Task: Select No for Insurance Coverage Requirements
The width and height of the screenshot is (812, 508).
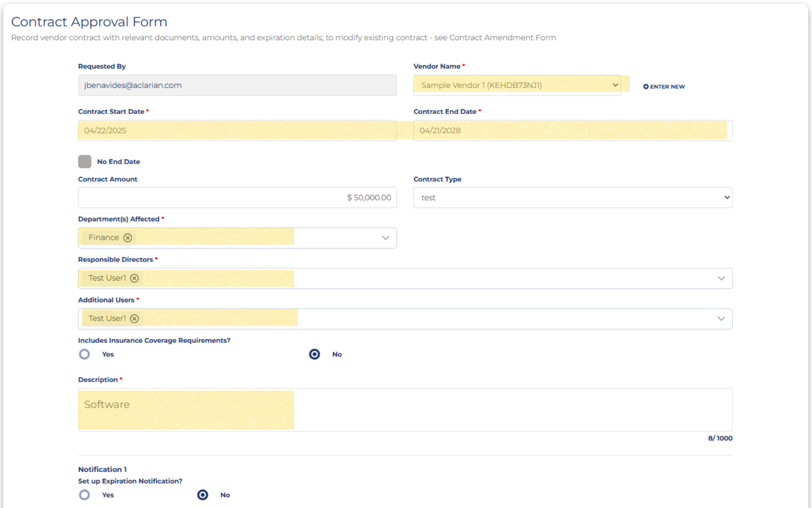Action: click(x=314, y=354)
